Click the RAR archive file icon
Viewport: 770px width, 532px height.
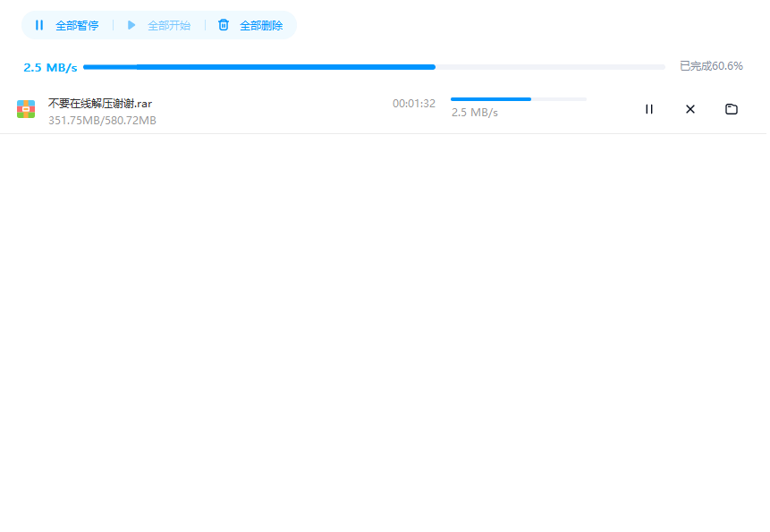pos(26,109)
